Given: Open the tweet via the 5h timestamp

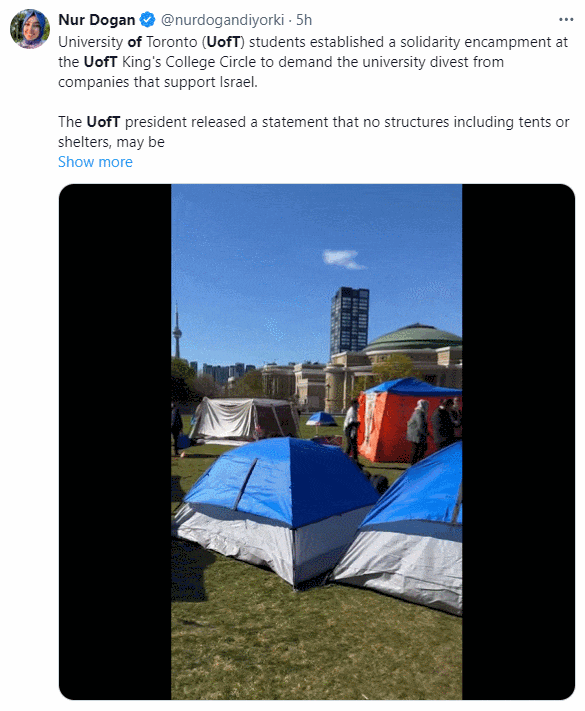Looking at the screenshot, I should tap(304, 19).
